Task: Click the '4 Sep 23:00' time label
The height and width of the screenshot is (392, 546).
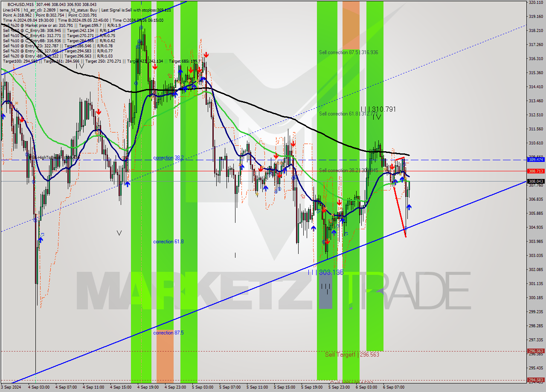Action: (x=176, y=387)
